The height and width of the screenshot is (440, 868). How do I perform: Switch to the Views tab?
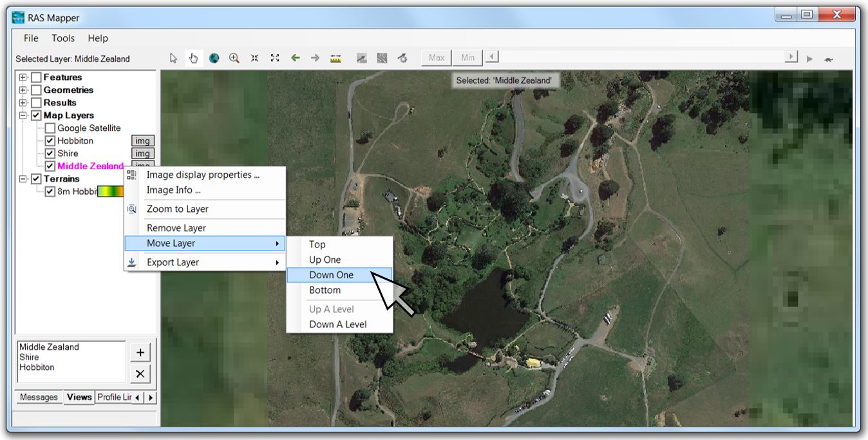point(79,397)
